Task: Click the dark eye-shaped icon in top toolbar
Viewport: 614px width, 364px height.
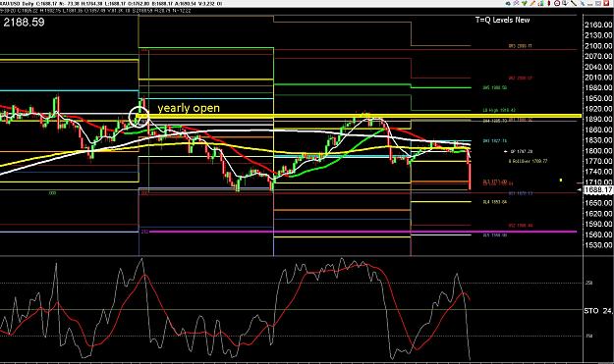Action: [508, 3]
